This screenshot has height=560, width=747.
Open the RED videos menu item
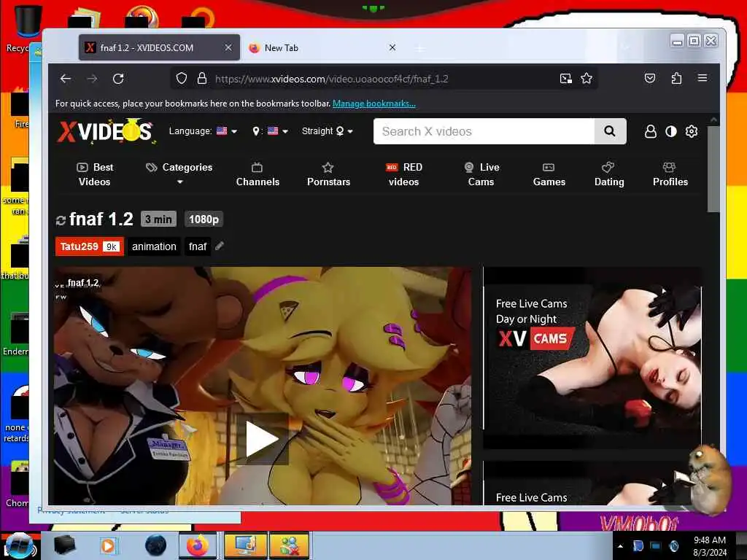(x=404, y=174)
